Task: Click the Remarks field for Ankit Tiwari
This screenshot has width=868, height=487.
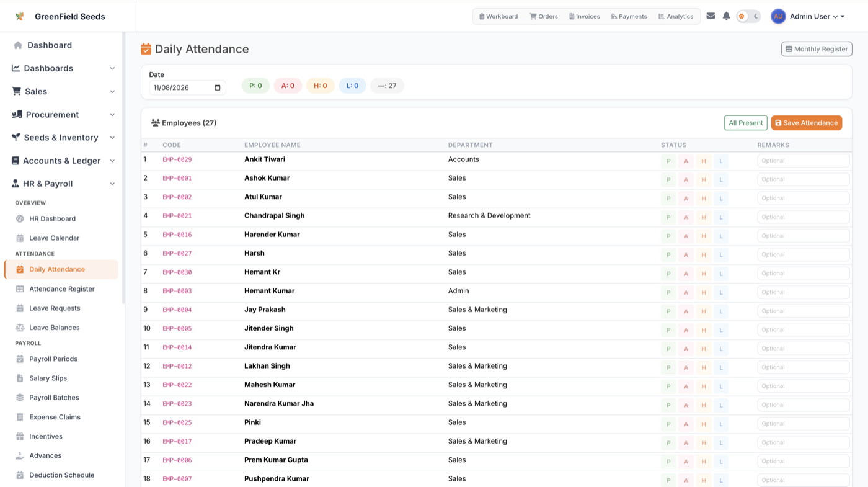Action: [804, 161]
